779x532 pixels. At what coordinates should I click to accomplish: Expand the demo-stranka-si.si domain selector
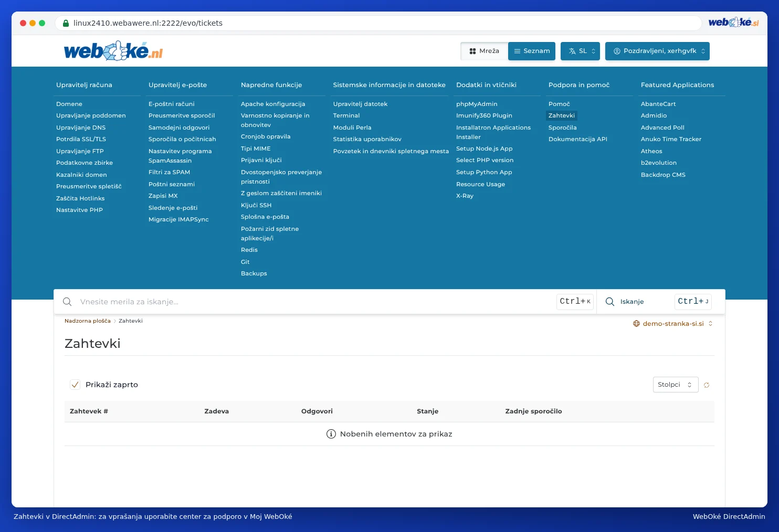tap(673, 324)
